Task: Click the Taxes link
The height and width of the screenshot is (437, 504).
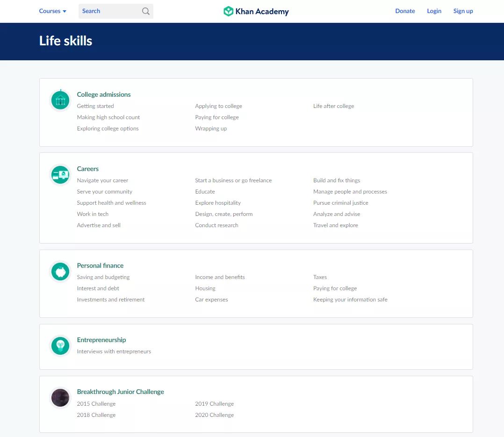Action: point(320,277)
